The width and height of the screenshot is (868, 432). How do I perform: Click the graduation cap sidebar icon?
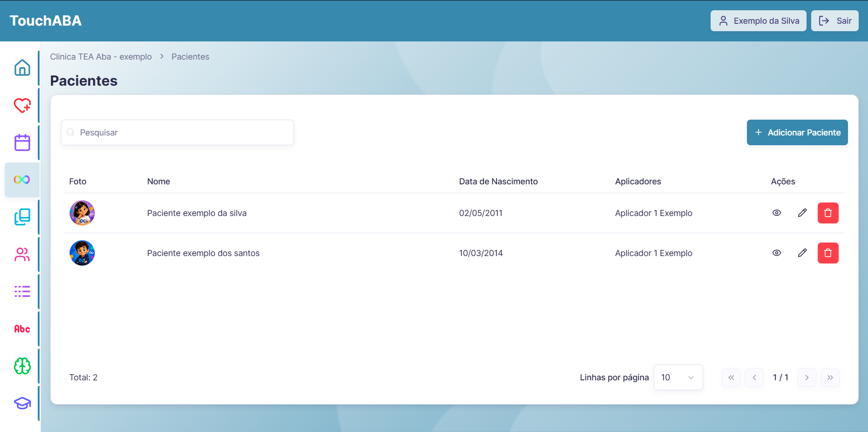click(22, 403)
